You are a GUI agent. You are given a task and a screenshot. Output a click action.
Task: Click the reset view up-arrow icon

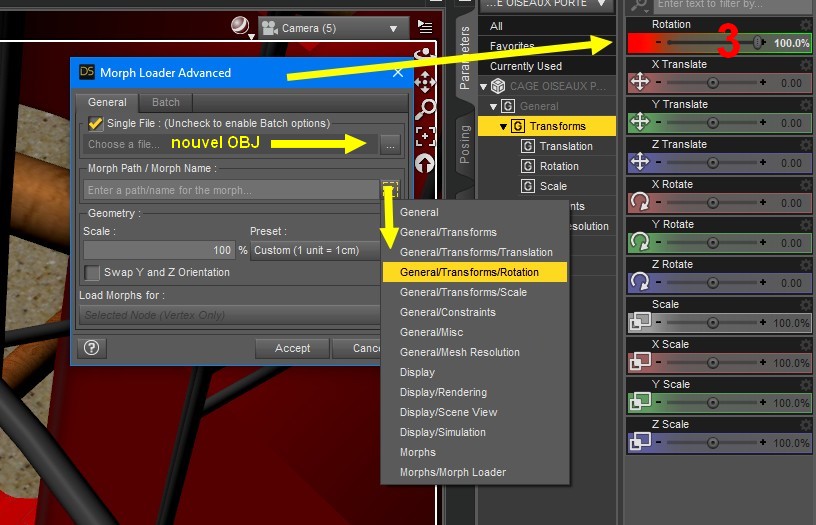pos(425,163)
